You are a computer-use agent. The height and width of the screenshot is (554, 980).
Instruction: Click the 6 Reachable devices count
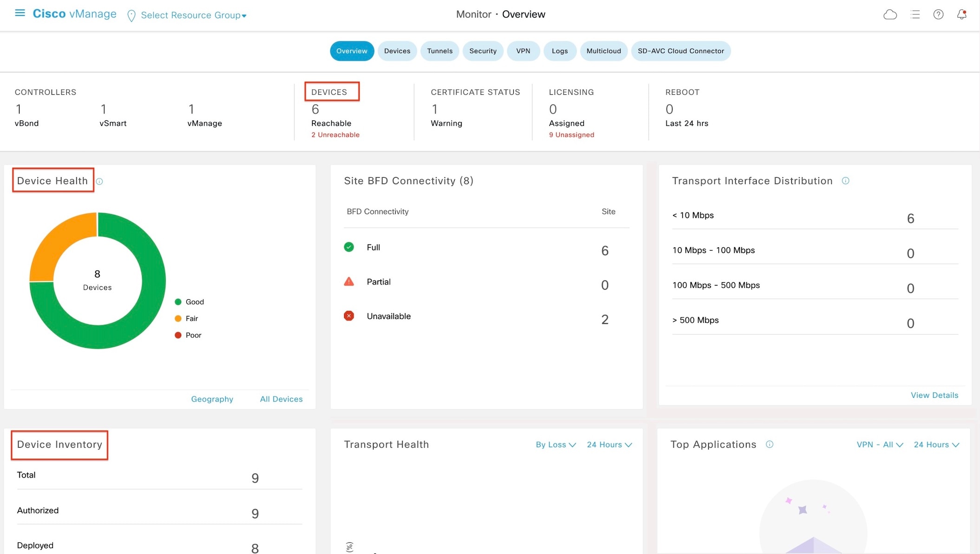click(x=315, y=109)
